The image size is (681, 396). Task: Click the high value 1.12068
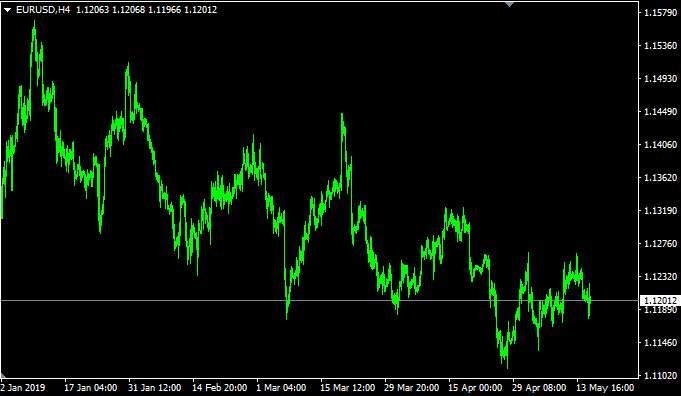tap(129, 10)
